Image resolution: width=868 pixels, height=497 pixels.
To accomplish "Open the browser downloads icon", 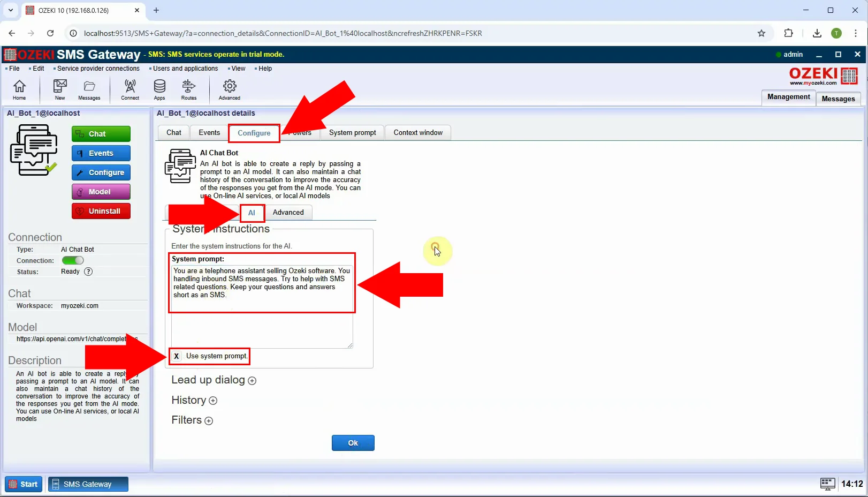I will [x=817, y=33].
